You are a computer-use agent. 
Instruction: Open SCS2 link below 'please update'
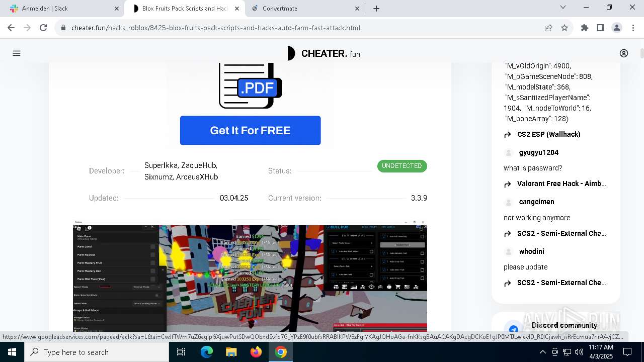(561, 283)
